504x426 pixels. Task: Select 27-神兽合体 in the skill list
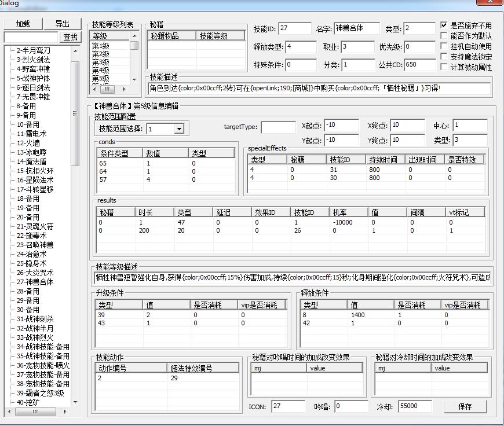(35, 282)
